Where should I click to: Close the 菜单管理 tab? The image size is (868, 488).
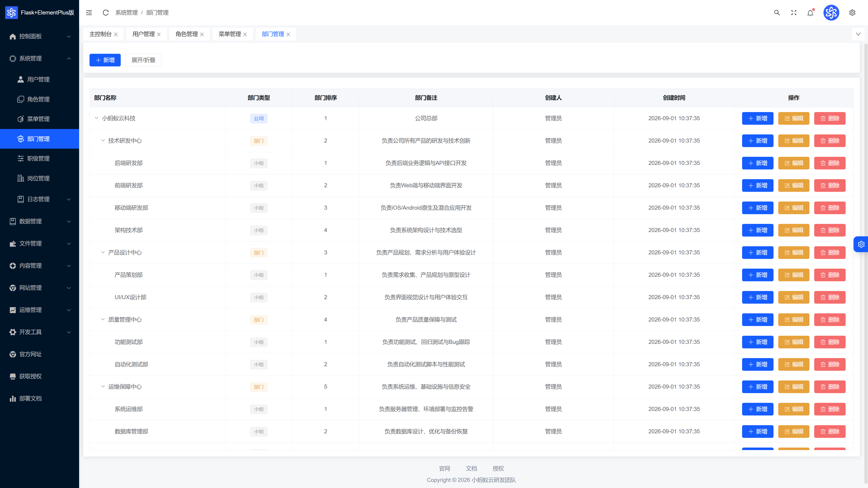[245, 34]
